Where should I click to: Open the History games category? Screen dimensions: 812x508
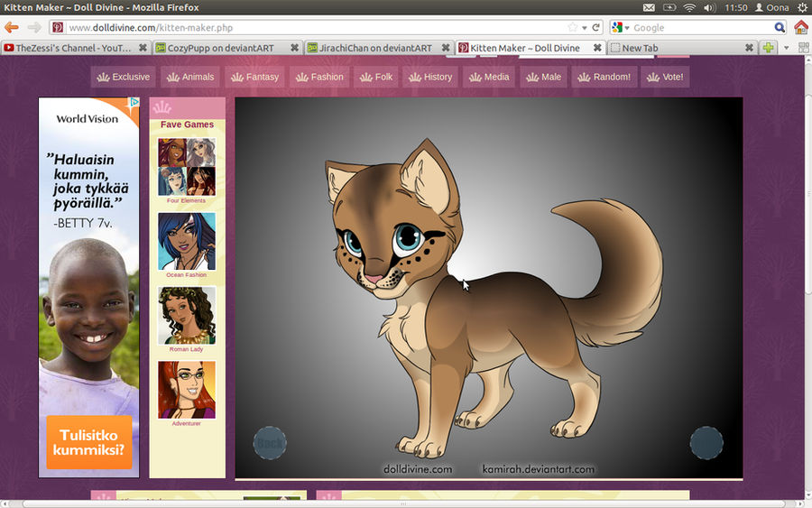[430, 77]
